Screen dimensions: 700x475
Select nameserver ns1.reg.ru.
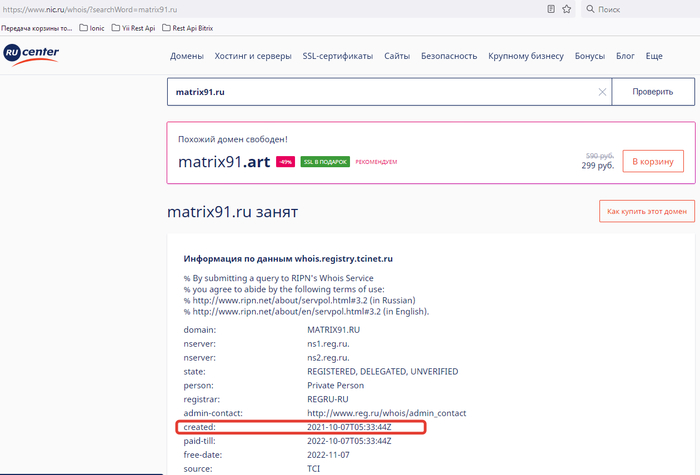pyautogui.click(x=328, y=344)
